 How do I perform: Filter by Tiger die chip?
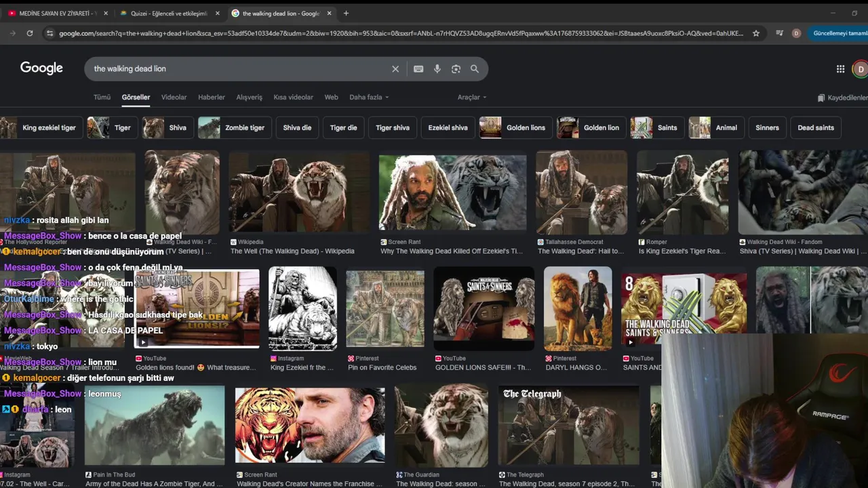pyautogui.click(x=343, y=127)
